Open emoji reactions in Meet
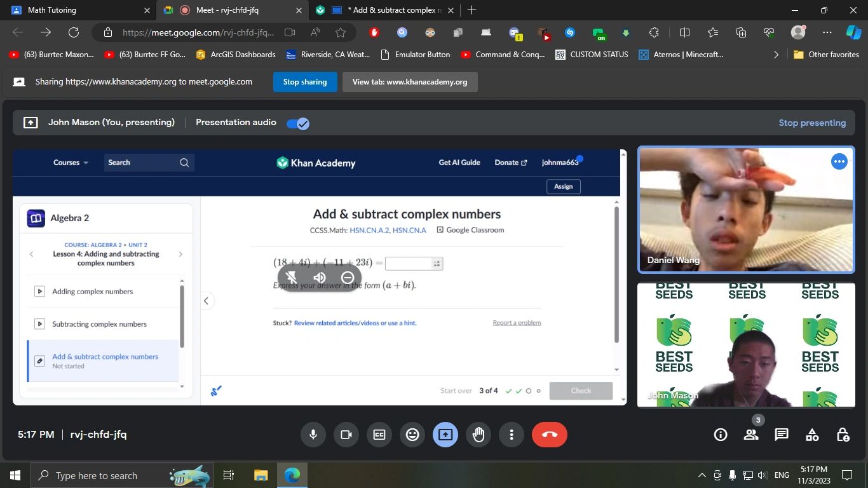868x488 pixels. (x=412, y=435)
